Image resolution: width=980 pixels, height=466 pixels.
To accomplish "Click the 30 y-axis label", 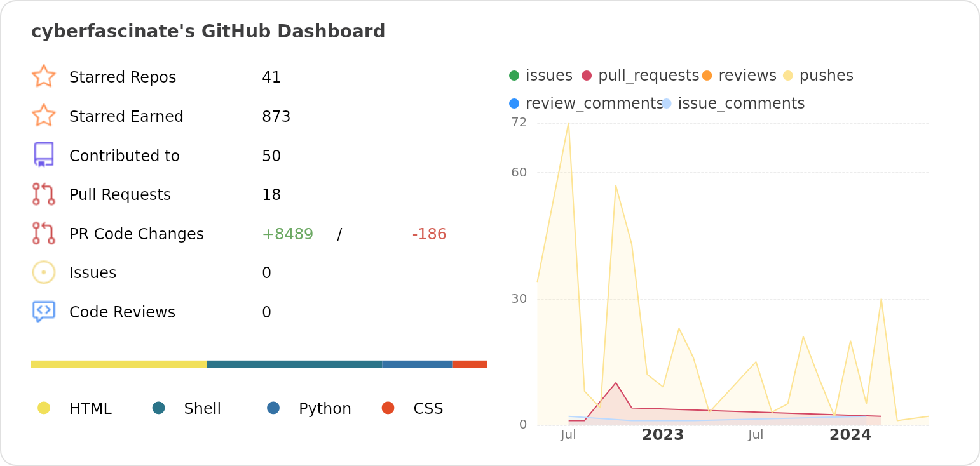I will pos(519,298).
